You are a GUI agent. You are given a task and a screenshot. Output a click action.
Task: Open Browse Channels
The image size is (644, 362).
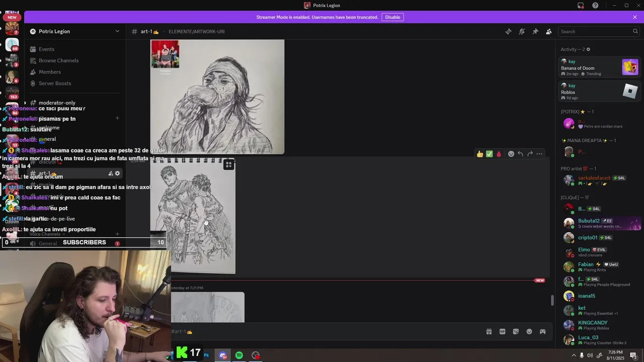coord(75,60)
